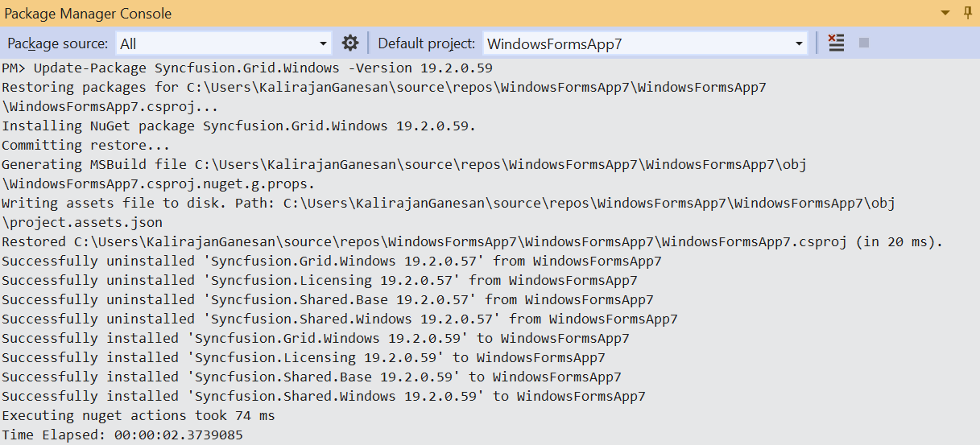Click the 'Package source:' label

[x=58, y=43]
